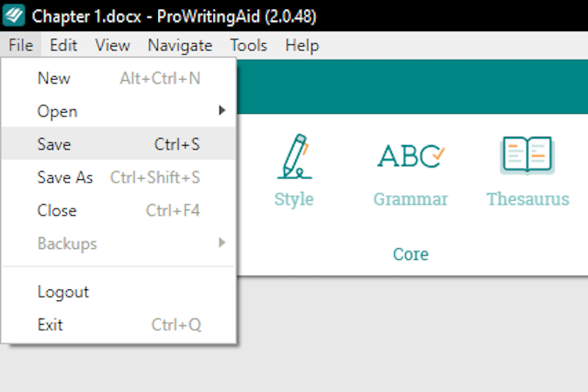This screenshot has width=588, height=392.
Task: Click the Core group label
Action: point(411,254)
